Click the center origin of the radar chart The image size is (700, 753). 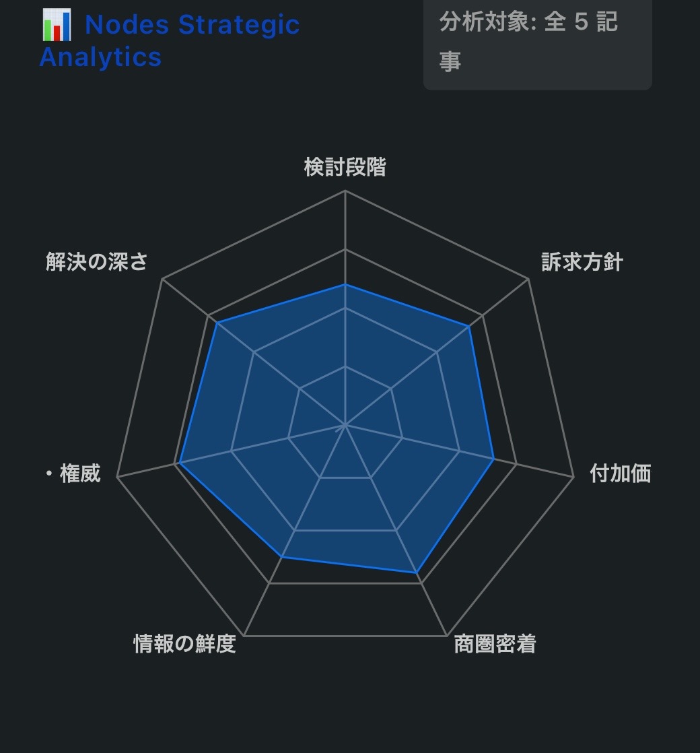pyautogui.click(x=345, y=426)
